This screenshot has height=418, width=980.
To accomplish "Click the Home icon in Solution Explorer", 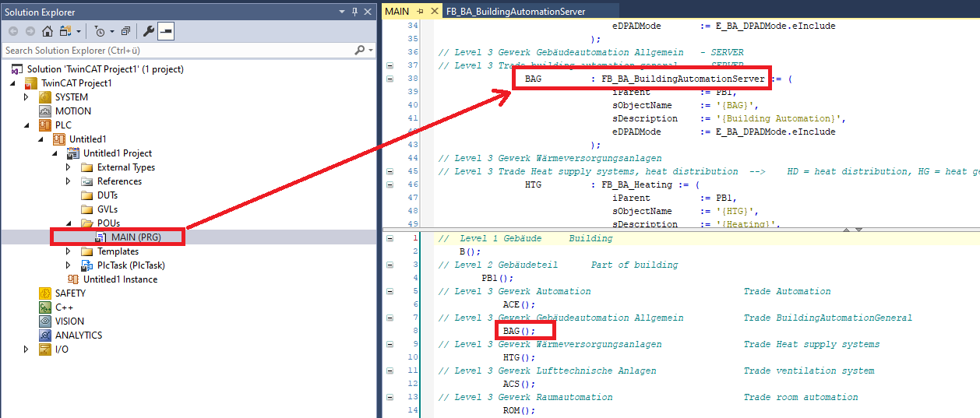I will (x=48, y=31).
